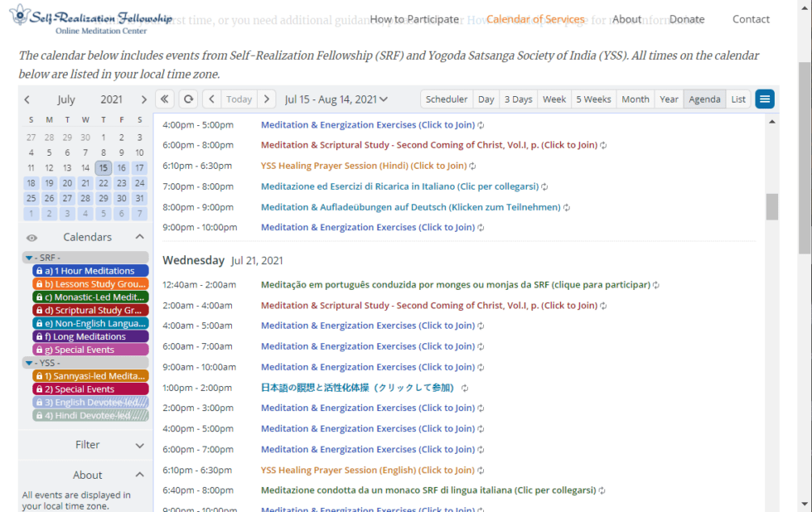
Task: Open the blue hamburger menu button
Action: point(764,99)
